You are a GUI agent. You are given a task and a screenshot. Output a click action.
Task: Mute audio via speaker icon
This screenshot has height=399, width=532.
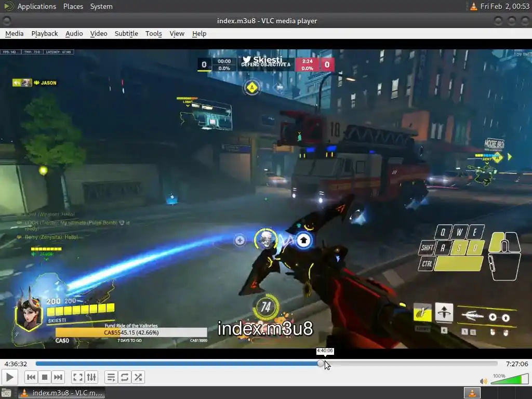click(484, 381)
